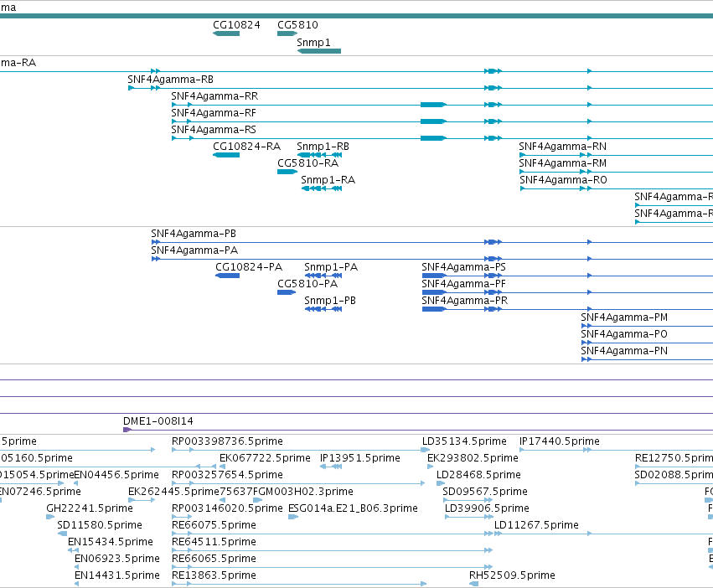The height and width of the screenshot is (588, 713).
Task: Select protein label SNF4Agamma-PS
Action: coord(464,267)
